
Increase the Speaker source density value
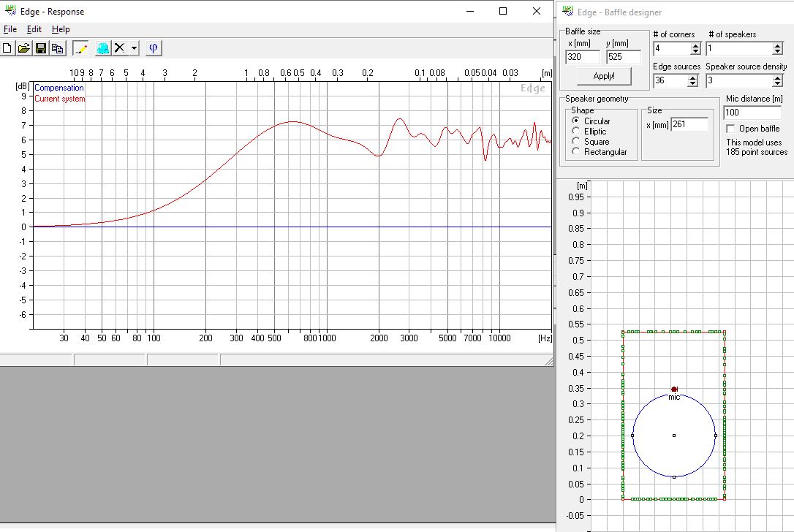tap(778, 77)
